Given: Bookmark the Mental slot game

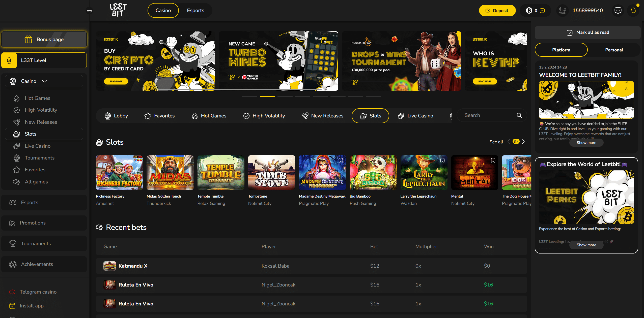Looking at the screenshot, I should coord(493,160).
